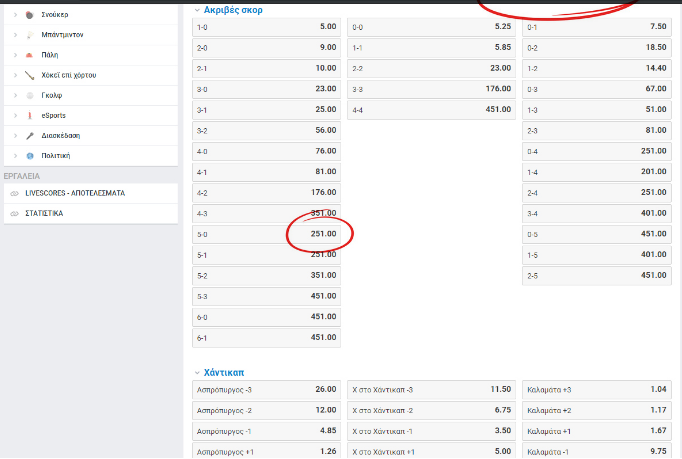The height and width of the screenshot is (459, 682).
Task: Expand the Πολιτική category chevron
Action: 15,156
